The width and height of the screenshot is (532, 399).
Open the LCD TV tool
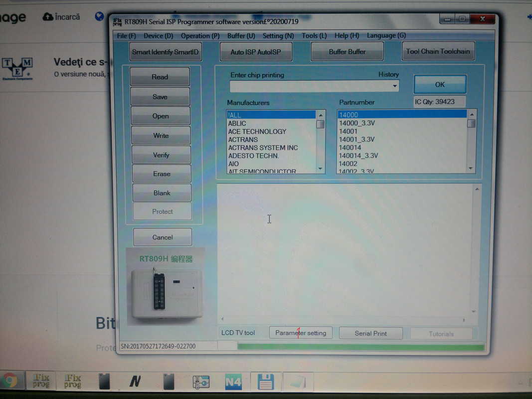(238, 333)
